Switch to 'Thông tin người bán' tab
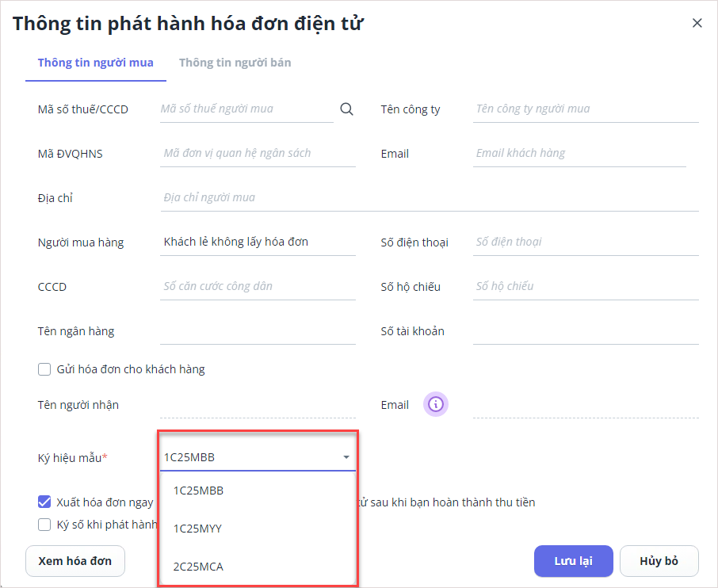The width and height of the screenshot is (718, 588). [x=235, y=63]
